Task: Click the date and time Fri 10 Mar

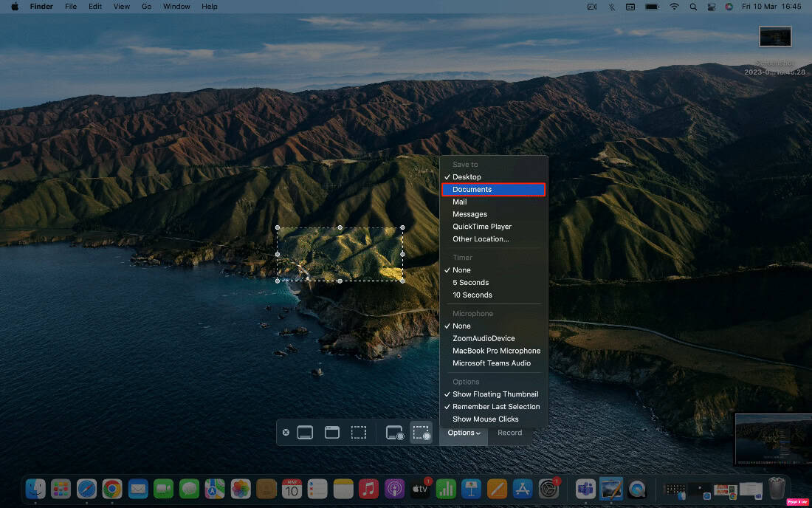Action: pos(771,7)
